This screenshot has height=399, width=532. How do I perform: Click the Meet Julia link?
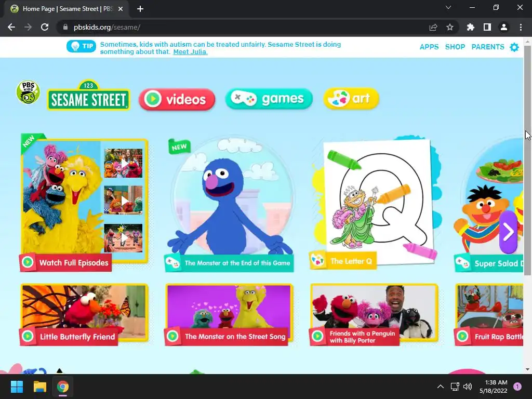(190, 52)
